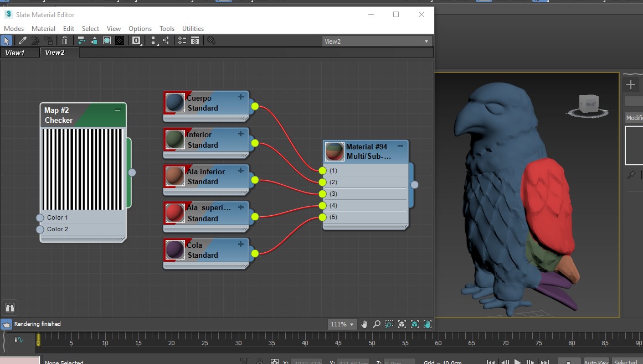Toggle Show Shaded Material in Viewport
Screen dimensions: 643x364
point(107,40)
